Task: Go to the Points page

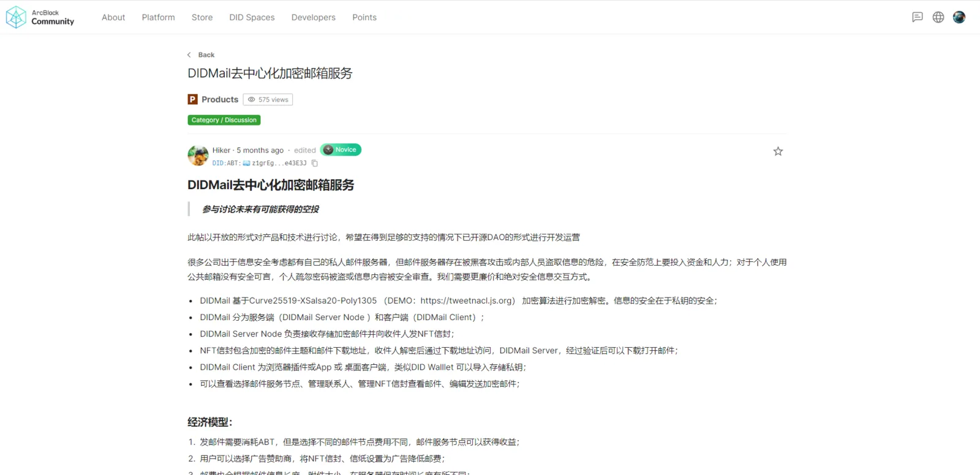Action: (364, 17)
